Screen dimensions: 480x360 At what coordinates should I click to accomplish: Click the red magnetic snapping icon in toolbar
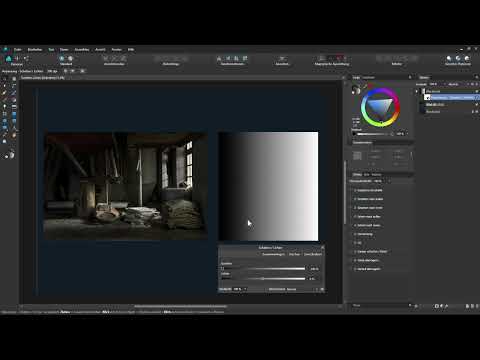coord(339,58)
